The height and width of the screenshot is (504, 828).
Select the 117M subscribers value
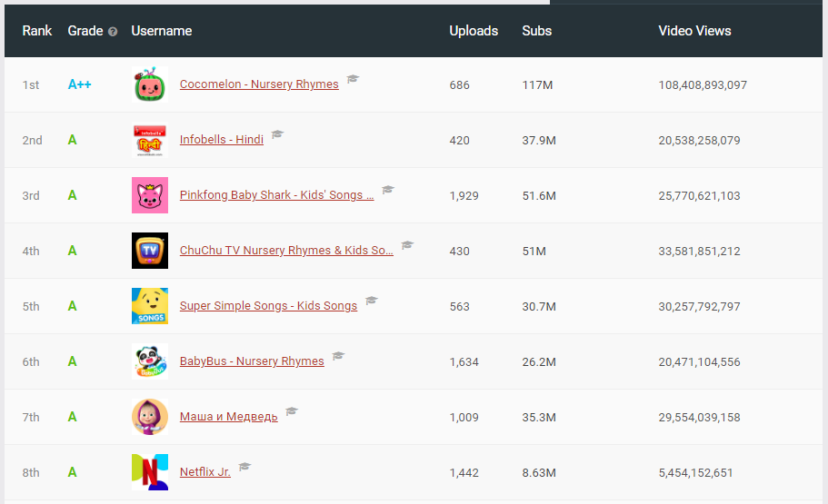[x=537, y=85]
